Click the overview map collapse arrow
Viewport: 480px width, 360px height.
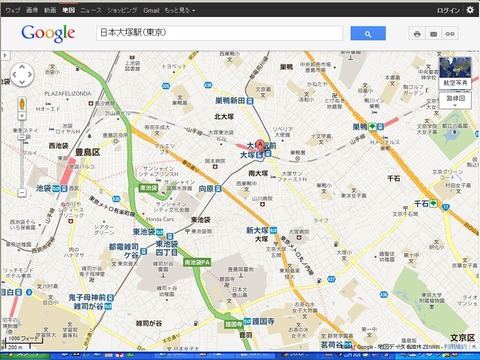[x=475, y=347]
